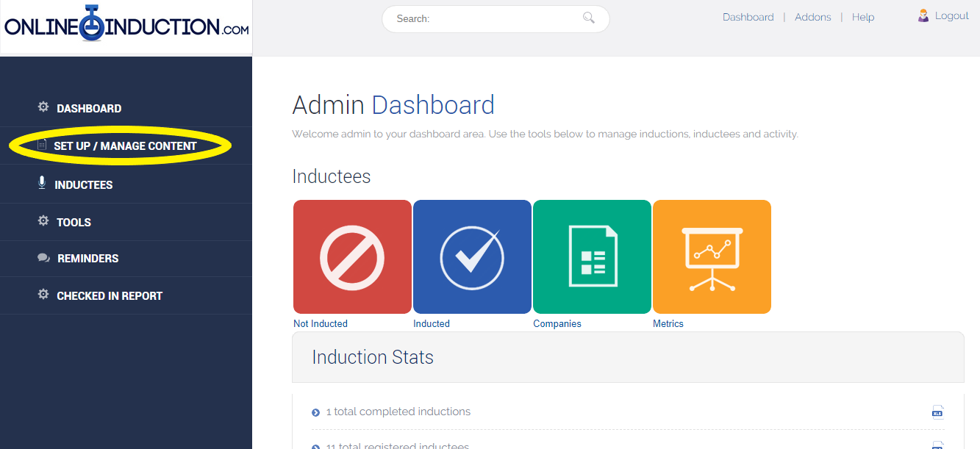
Task: Click the speech bubble Reminders icon
Action: tap(43, 258)
